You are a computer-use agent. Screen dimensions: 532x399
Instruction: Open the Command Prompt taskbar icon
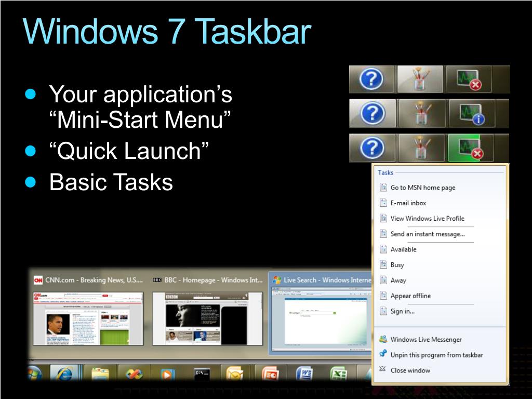pyautogui.click(x=202, y=374)
